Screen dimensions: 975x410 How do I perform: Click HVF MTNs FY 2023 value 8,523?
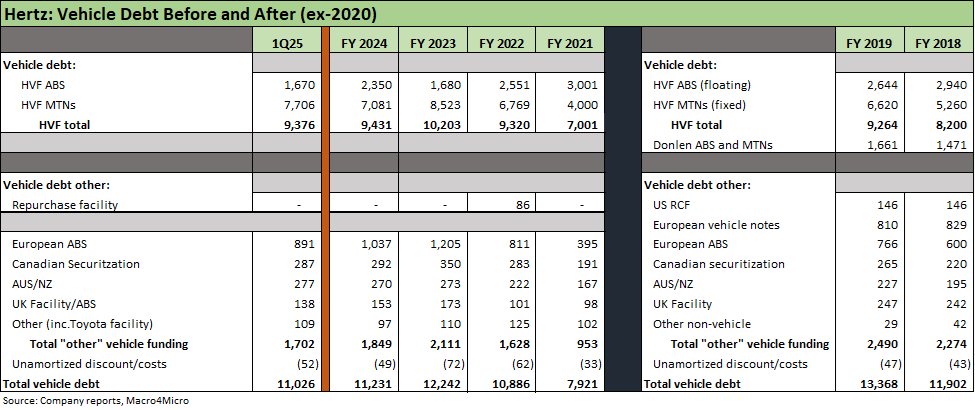point(446,105)
